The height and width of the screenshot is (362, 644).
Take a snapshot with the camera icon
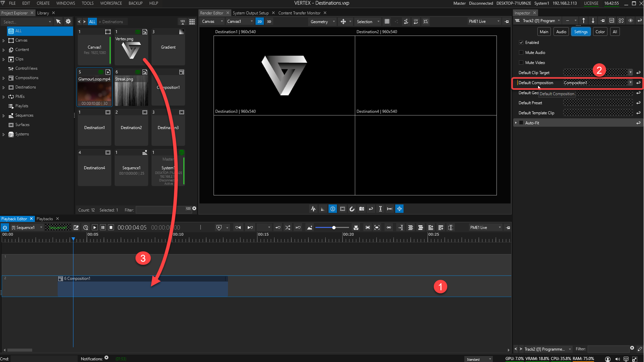coord(362,208)
